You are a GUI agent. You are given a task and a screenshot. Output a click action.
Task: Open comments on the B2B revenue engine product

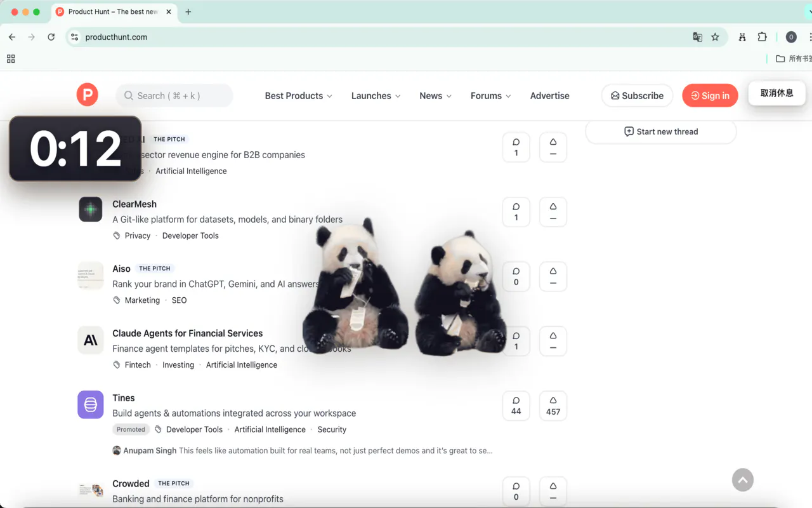click(516, 147)
